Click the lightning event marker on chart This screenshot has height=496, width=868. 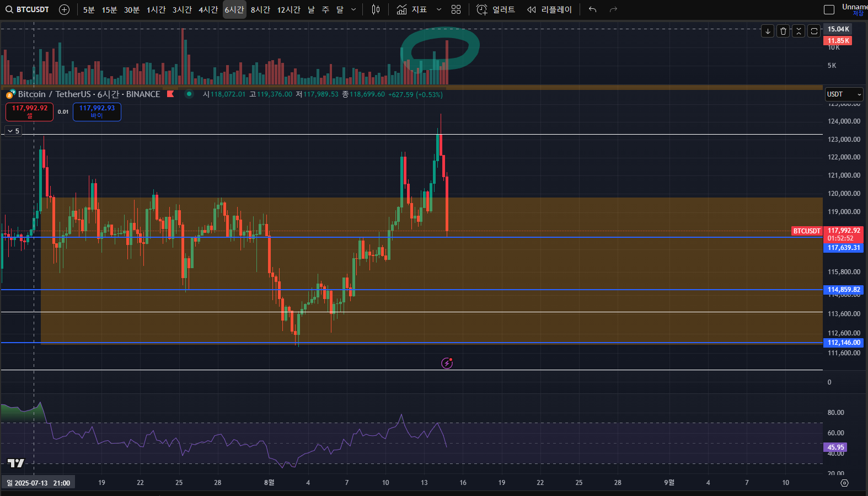[x=447, y=363]
